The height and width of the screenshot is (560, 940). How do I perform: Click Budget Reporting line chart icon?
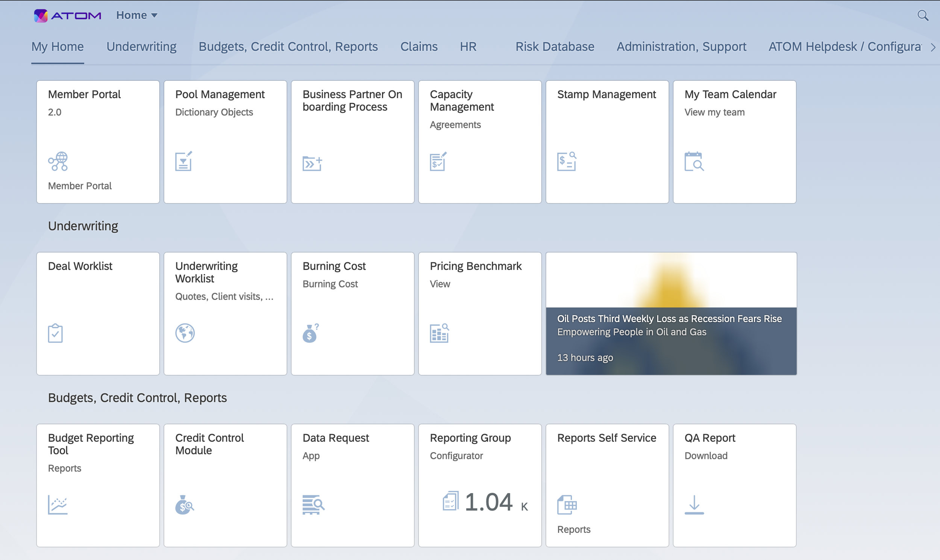[58, 505]
